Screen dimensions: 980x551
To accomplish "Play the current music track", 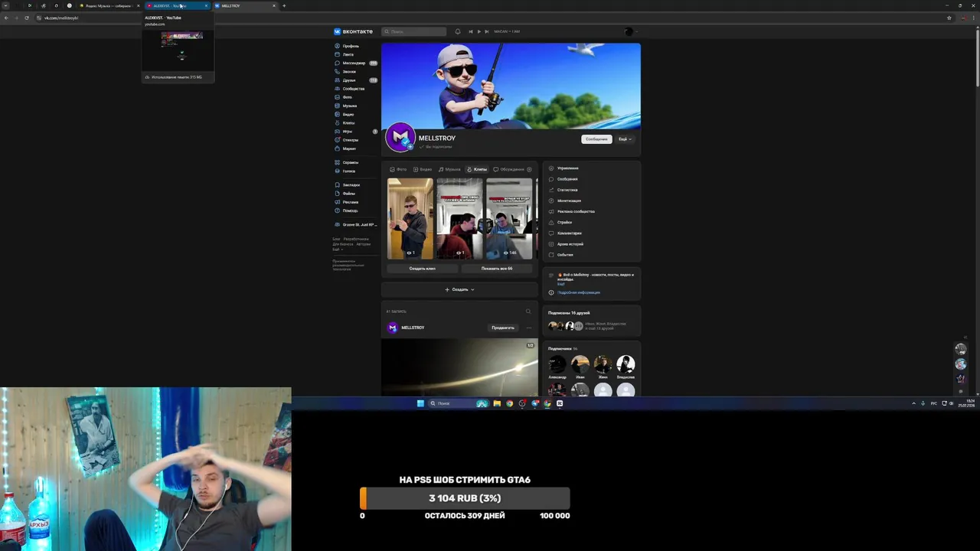I will (479, 31).
